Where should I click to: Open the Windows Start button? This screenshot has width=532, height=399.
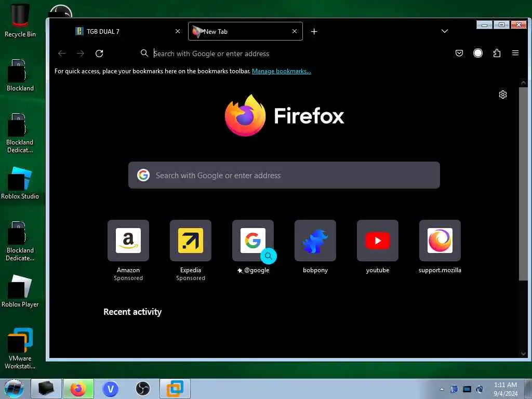click(14, 389)
